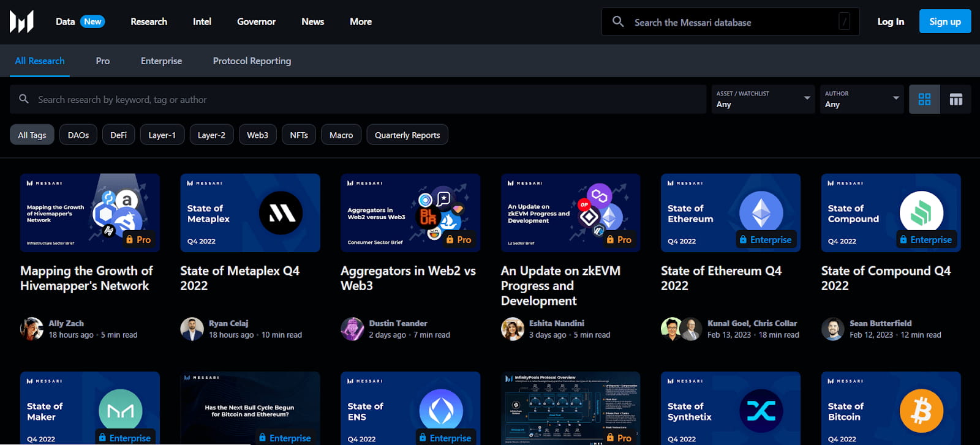Screen dimensions: 980x445
Task: Open the Intel menu
Action: [202, 22]
